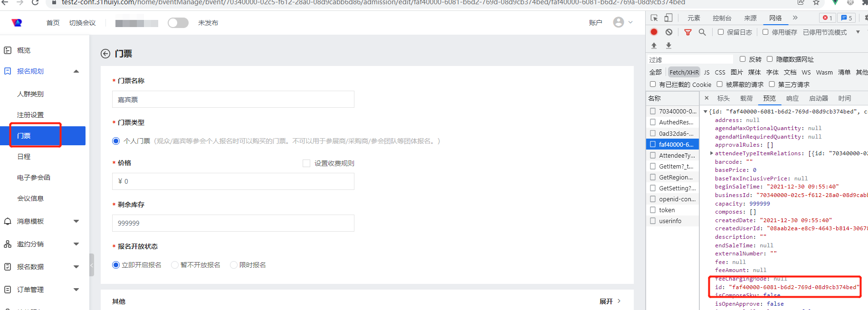Click the import HAR upload arrow
868x310 pixels.
point(654,46)
